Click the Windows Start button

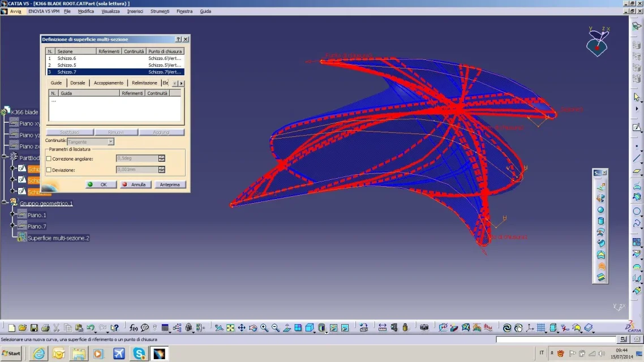point(11,354)
